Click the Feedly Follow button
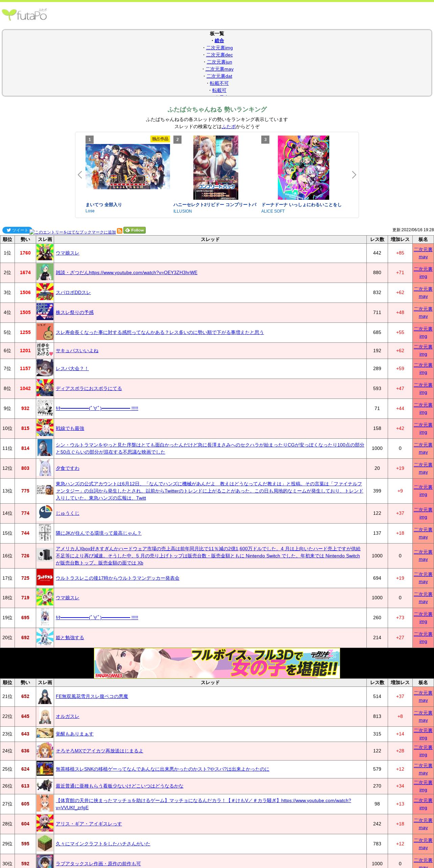Image resolution: width=434 pixels, height=868 pixels. [x=135, y=230]
